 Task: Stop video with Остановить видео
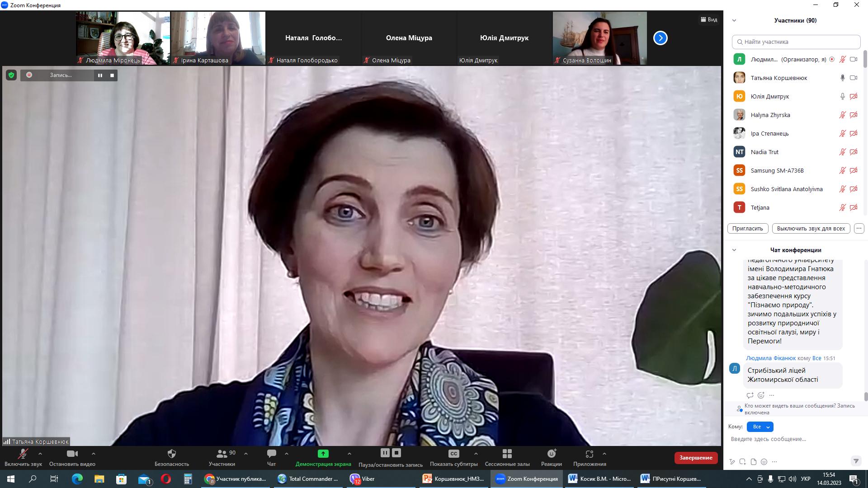point(72,454)
